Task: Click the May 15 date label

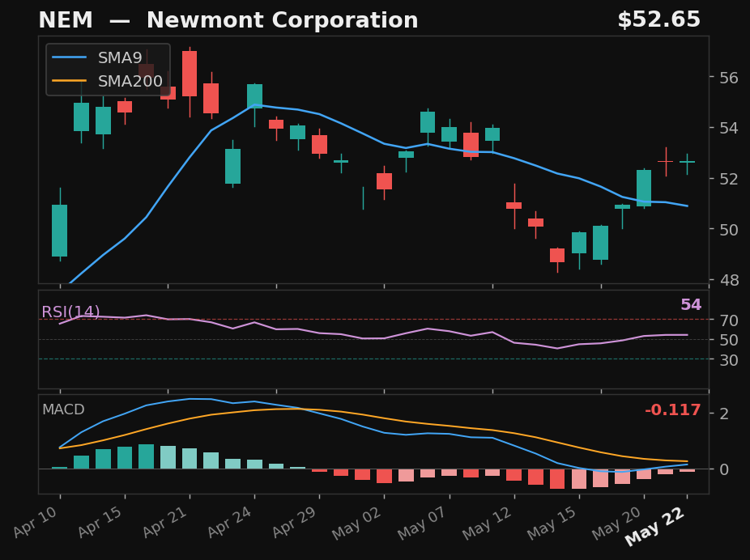Action: point(552,524)
